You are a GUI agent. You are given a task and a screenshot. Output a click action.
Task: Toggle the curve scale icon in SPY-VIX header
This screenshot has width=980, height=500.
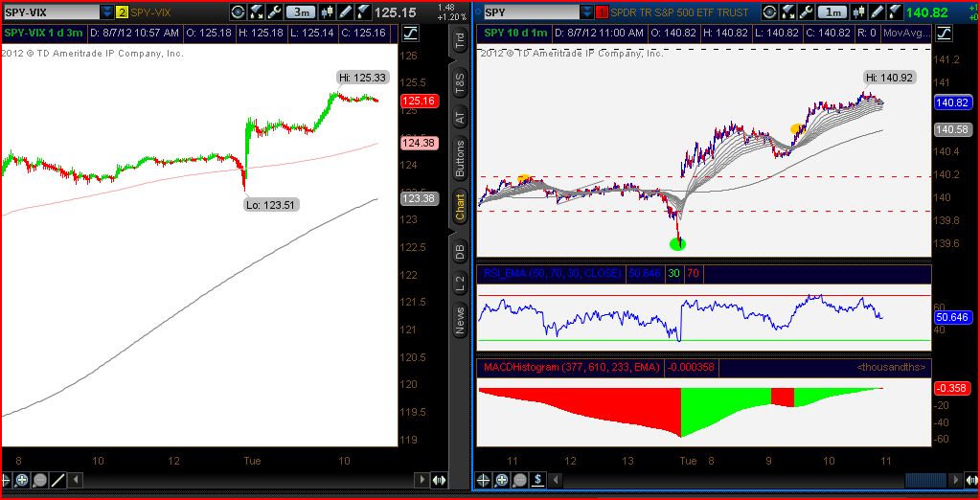tap(411, 34)
